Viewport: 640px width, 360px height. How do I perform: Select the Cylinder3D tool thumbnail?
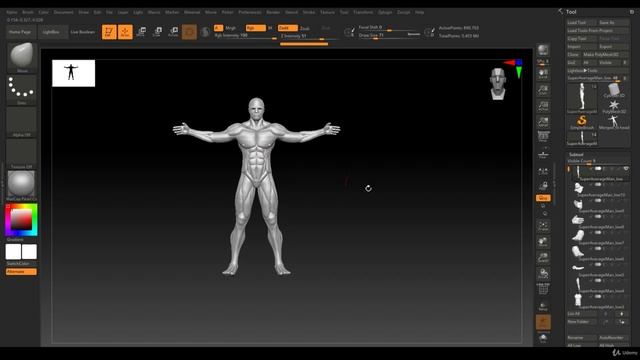click(613, 91)
